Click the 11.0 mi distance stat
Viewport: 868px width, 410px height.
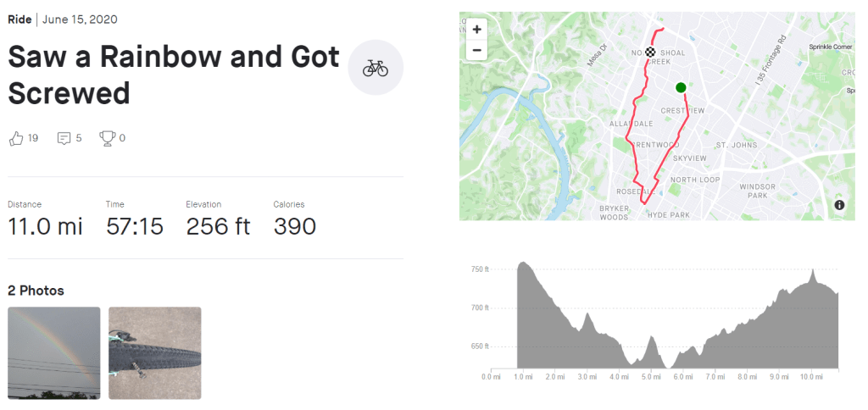45,226
